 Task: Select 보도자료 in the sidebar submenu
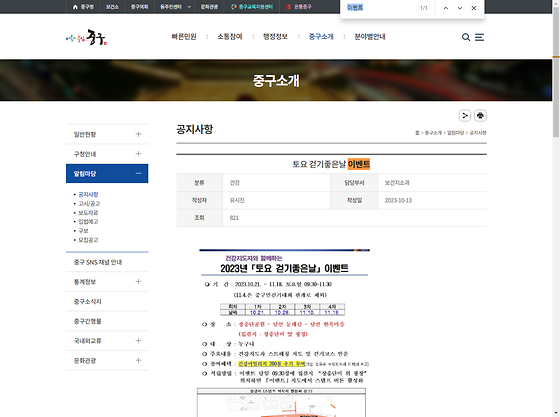coord(88,213)
